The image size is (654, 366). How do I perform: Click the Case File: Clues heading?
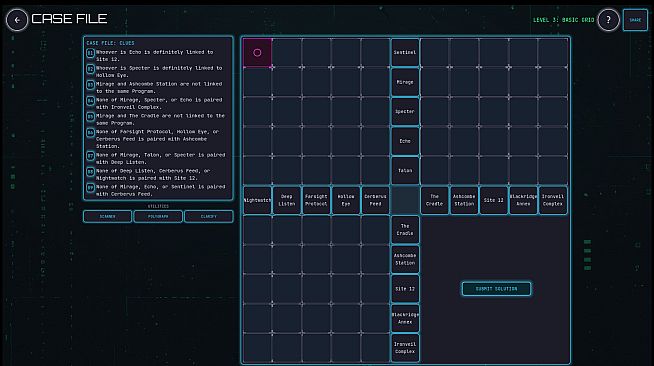pyautogui.click(x=111, y=43)
